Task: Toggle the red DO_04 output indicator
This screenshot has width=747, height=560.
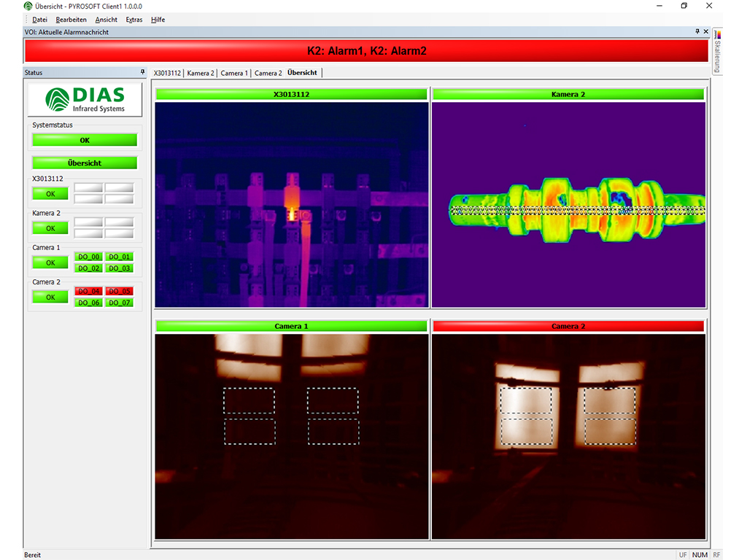Action: coord(88,291)
